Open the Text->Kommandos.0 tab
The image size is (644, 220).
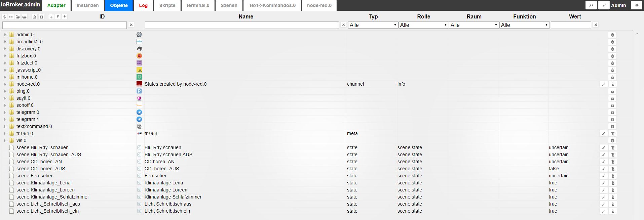272,5
